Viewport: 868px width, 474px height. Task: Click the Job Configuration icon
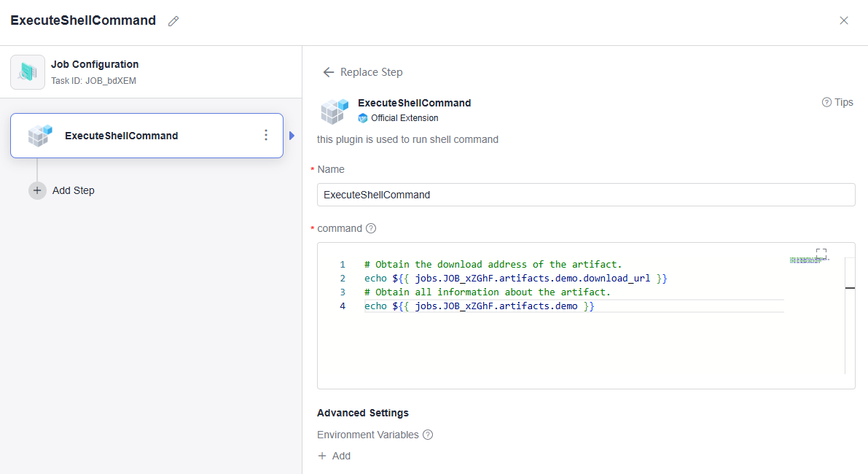coord(28,71)
